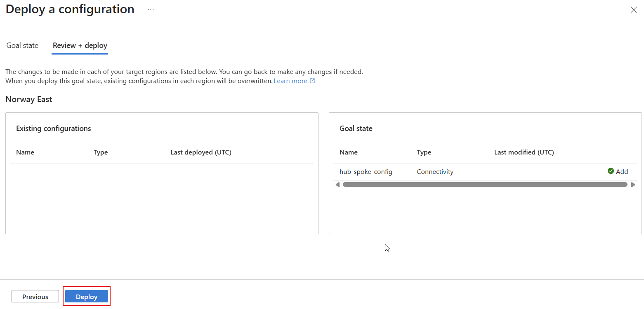Click the Name column header in Goal state
Image resolution: width=644 pixels, height=309 pixels.
348,152
